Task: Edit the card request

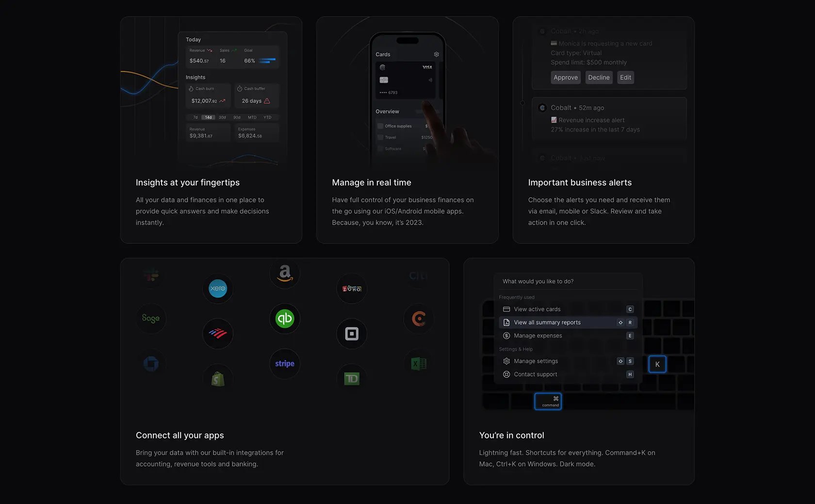Action: [625, 78]
